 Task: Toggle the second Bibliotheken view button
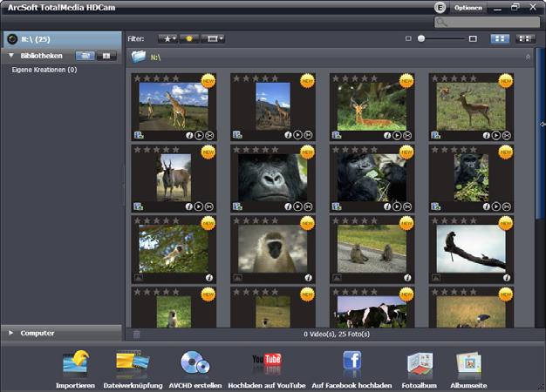106,56
